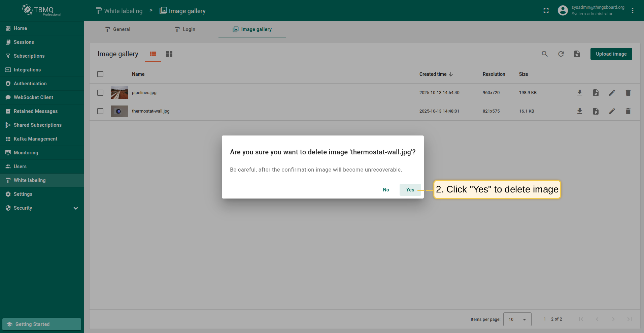The width and height of the screenshot is (644, 333).
Task: Click delete icon for thermostat-wall.jpg
Action: (628, 111)
